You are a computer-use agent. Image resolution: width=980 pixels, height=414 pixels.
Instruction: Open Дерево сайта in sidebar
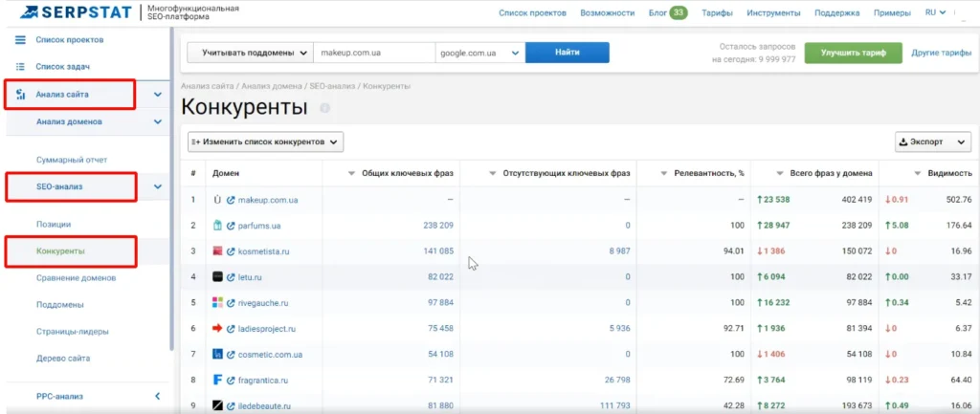click(x=63, y=359)
